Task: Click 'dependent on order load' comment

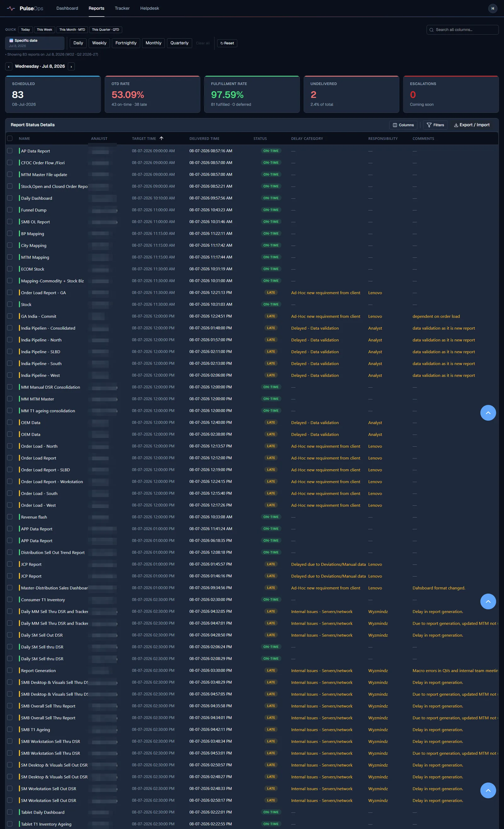Action: (436, 316)
